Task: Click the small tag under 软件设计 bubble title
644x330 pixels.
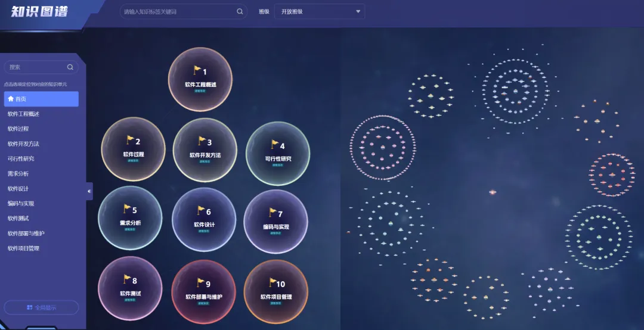Action: click(204, 231)
